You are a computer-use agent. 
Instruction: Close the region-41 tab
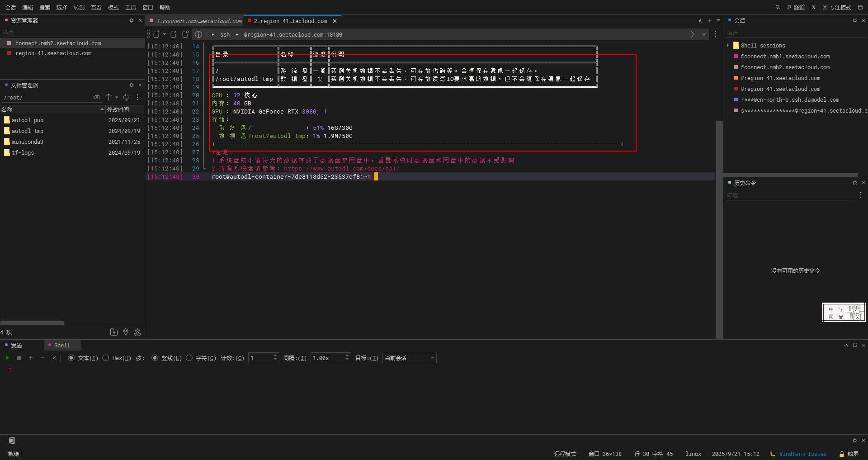[335, 21]
